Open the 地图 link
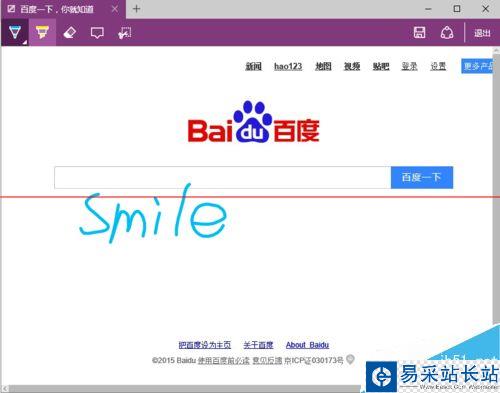The height and width of the screenshot is (393, 500). [x=323, y=66]
